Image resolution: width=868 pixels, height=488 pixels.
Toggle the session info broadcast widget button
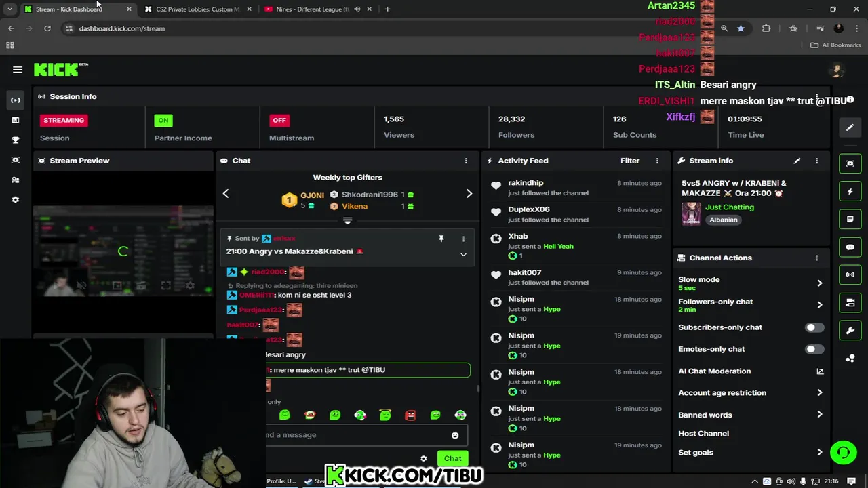[850, 275]
